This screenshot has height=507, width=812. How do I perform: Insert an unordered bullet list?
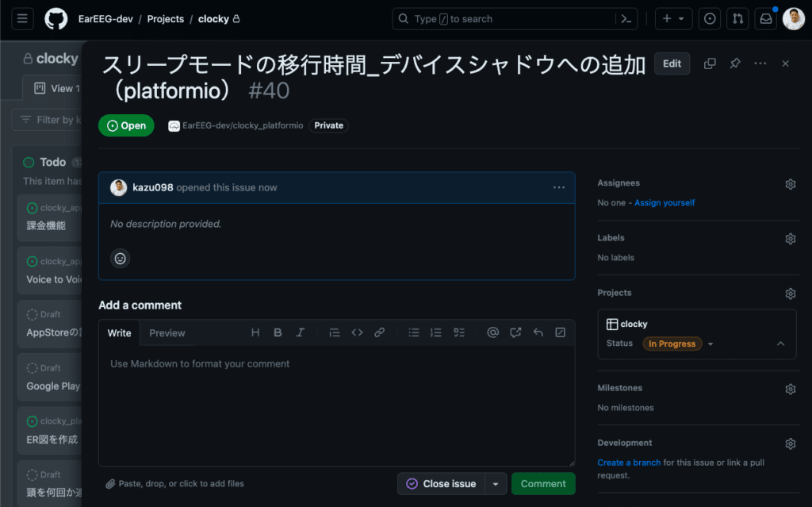tap(414, 332)
